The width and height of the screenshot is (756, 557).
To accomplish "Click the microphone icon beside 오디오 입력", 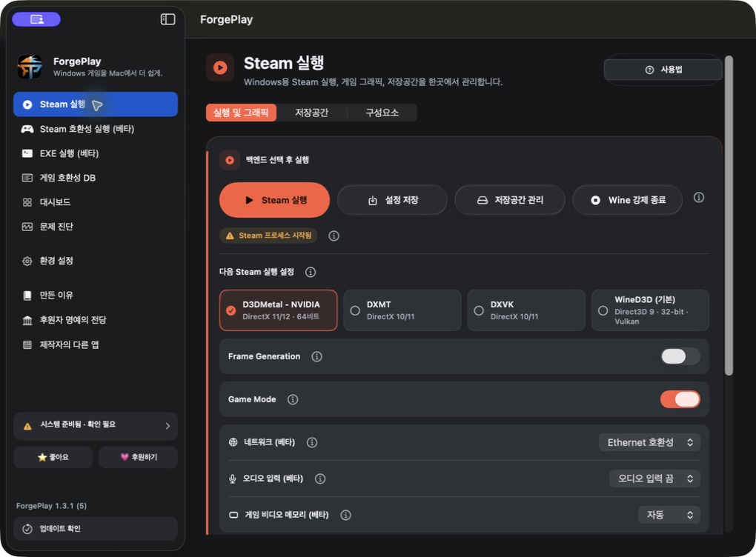I will (233, 478).
